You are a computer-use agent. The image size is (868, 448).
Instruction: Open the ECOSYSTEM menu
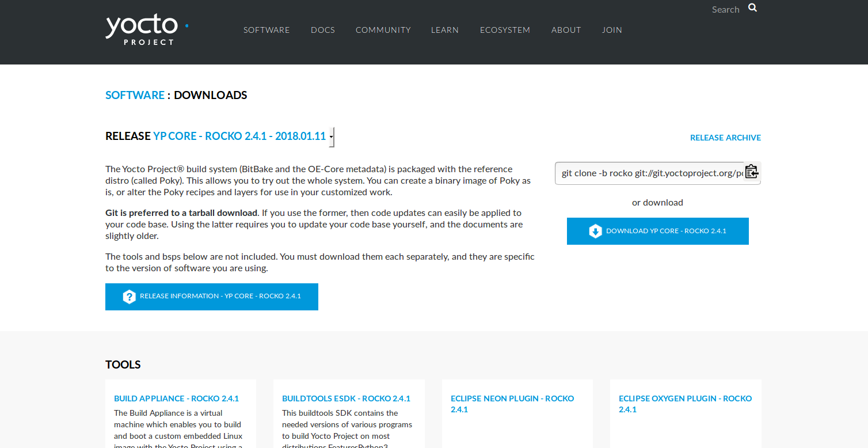[505, 30]
